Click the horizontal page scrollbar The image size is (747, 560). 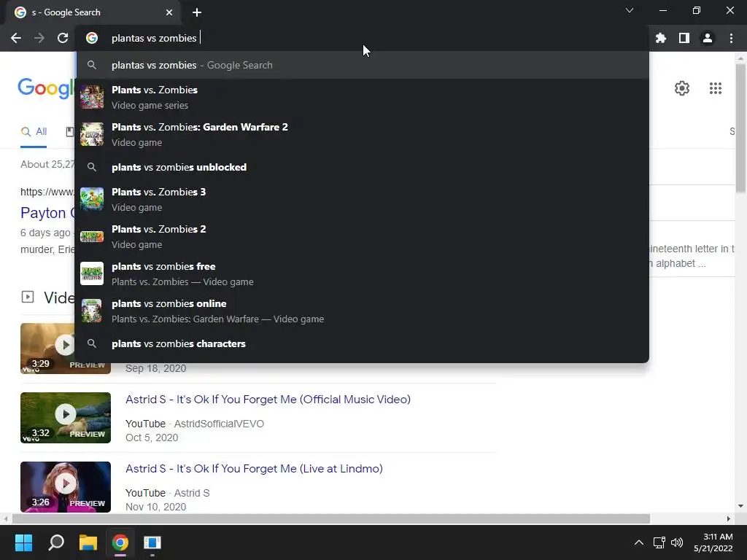[x=331, y=518]
